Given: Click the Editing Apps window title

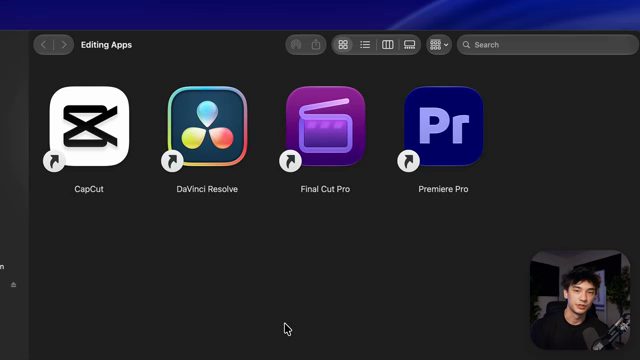Looking at the screenshot, I should 106,45.
